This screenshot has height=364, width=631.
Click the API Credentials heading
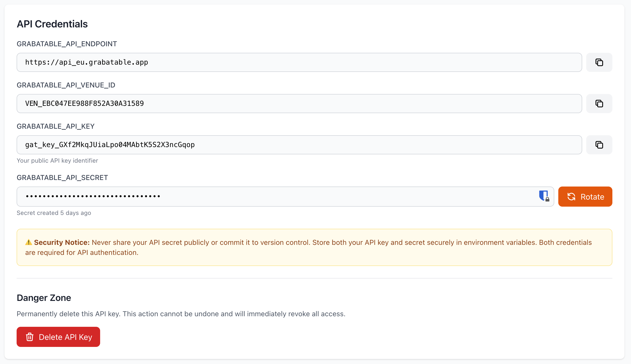point(52,24)
